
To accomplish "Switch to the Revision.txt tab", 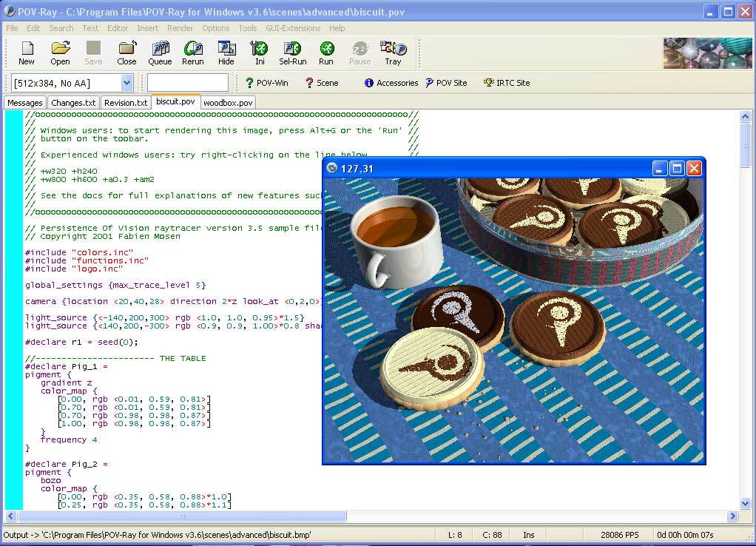I will point(126,103).
